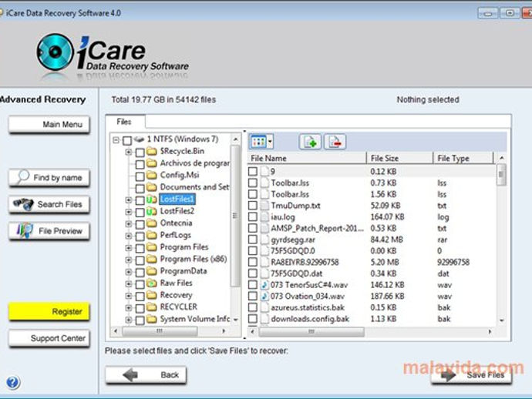Expand the System Volume Info folder node
532x399 pixels.
click(128, 320)
